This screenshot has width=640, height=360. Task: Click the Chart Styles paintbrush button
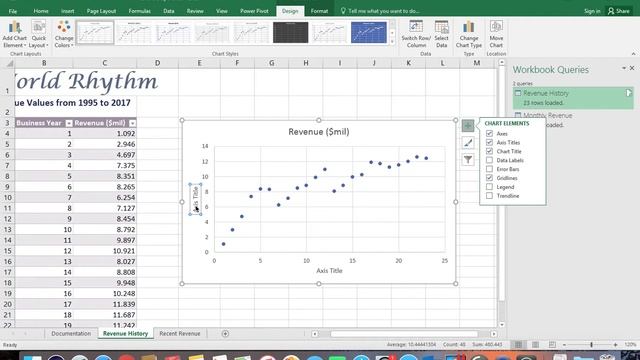pos(468,142)
